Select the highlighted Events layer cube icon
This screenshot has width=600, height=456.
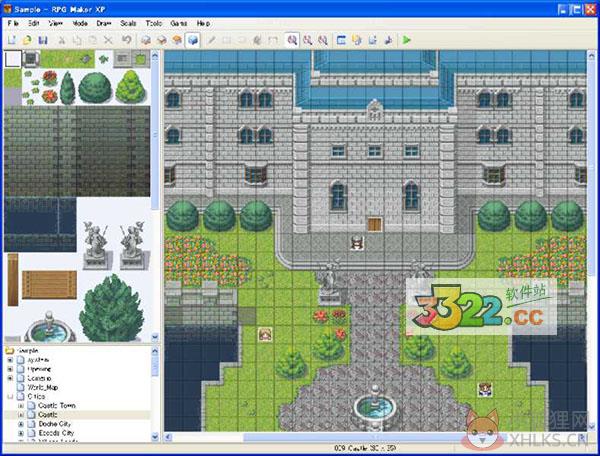pyautogui.click(x=192, y=40)
